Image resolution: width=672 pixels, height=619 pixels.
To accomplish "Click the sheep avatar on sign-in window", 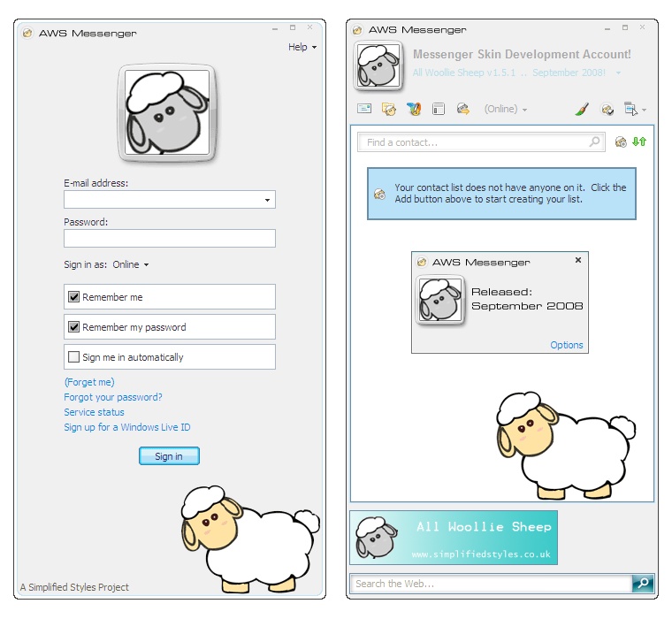I will pyautogui.click(x=167, y=112).
